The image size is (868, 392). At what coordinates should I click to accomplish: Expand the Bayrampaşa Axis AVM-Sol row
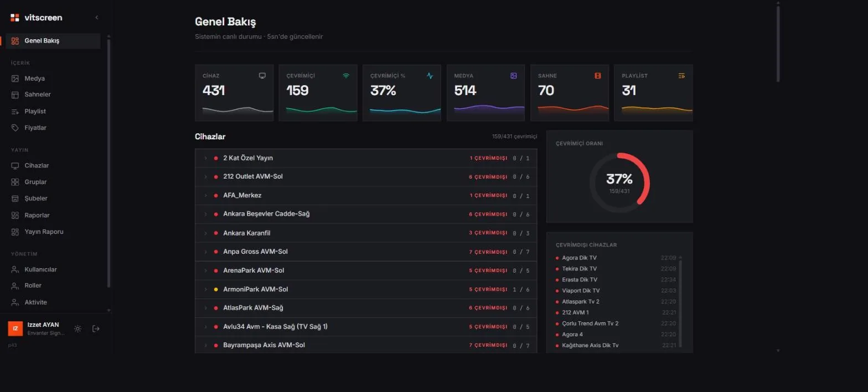coord(366,345)
